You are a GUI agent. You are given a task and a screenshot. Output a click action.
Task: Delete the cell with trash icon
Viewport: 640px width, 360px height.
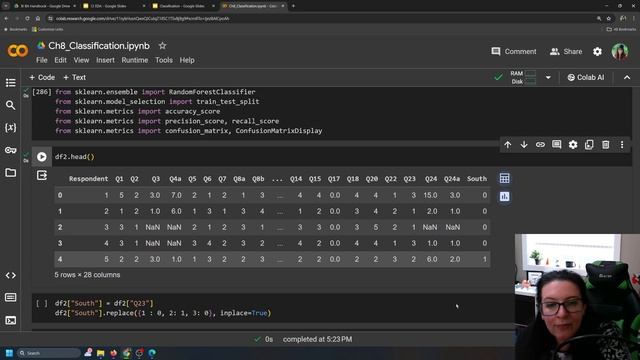click(605, 144)
